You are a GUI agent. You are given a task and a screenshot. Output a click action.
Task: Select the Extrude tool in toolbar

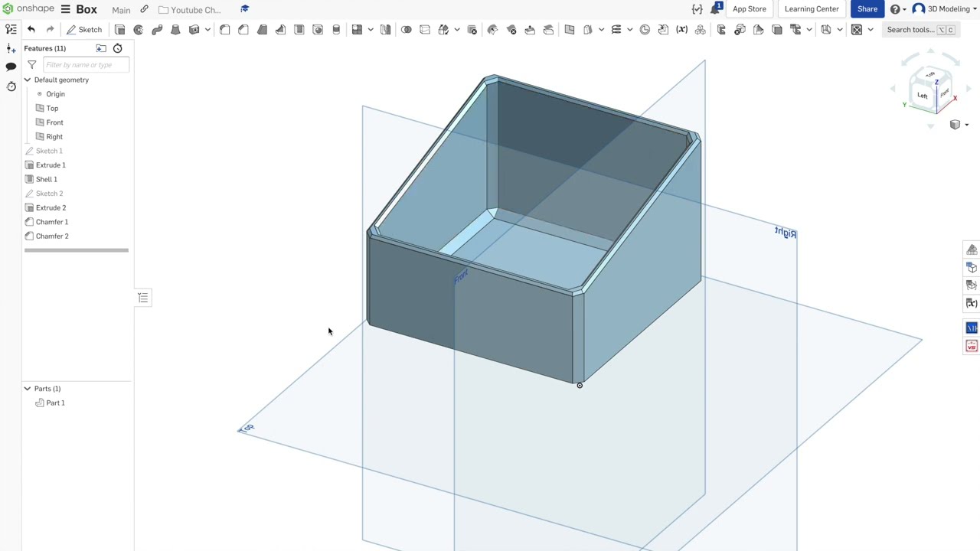119,30
